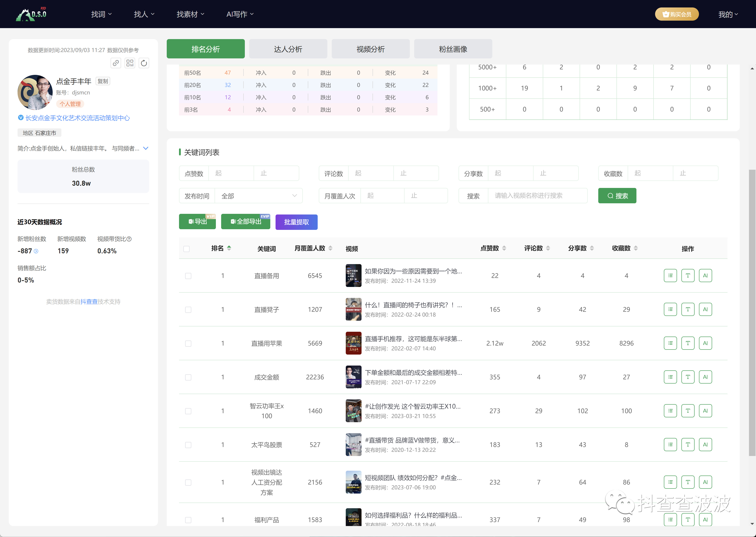756x537 pixels.
Task: Click the 新增粉丝数 detail arrow icon
Action: click(36, 251)
